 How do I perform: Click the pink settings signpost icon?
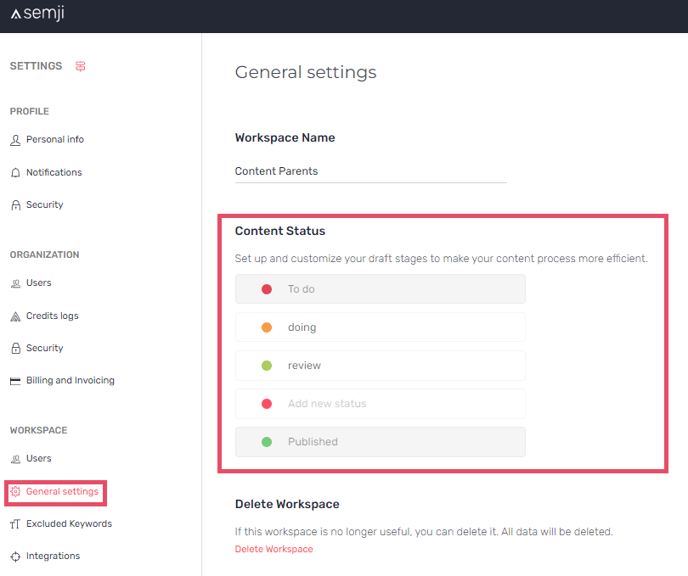80,66
